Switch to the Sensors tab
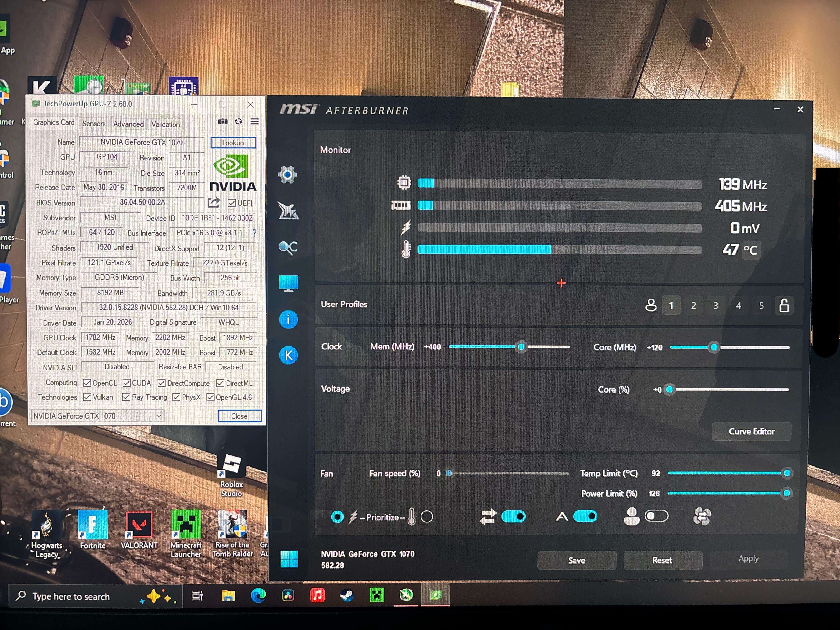The image size is (840, 630). [x=94, y=124]
